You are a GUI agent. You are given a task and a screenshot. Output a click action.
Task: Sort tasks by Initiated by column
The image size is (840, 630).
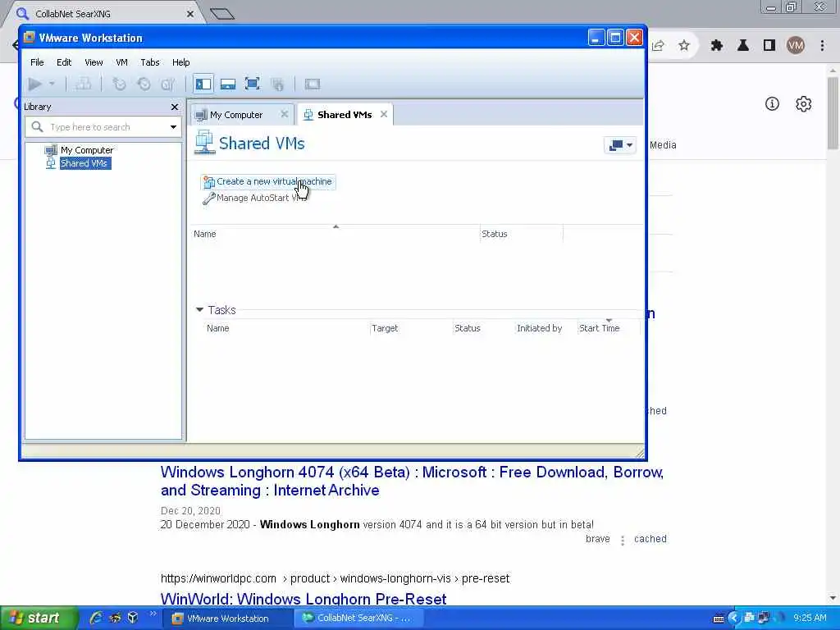(x=539, y=328)
